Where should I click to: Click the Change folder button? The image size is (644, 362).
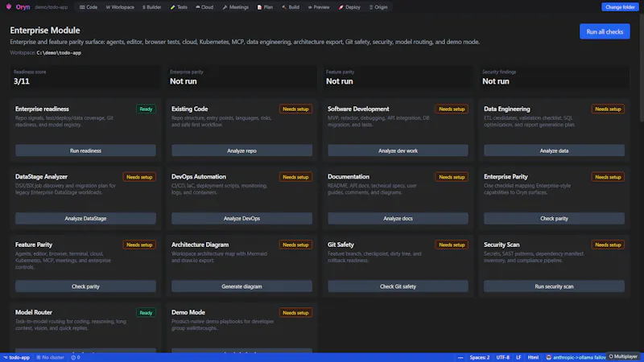[x=620, y=7]
